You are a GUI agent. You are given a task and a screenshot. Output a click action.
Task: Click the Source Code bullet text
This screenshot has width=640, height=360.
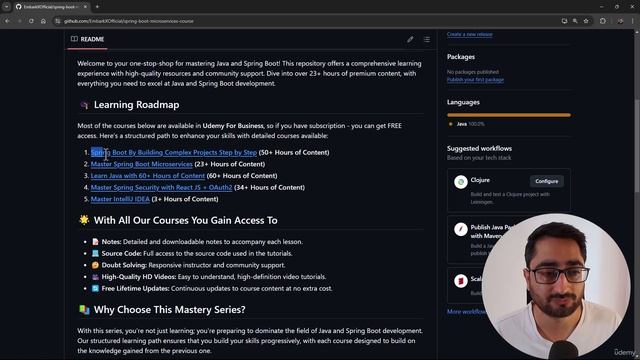[197, 253]
